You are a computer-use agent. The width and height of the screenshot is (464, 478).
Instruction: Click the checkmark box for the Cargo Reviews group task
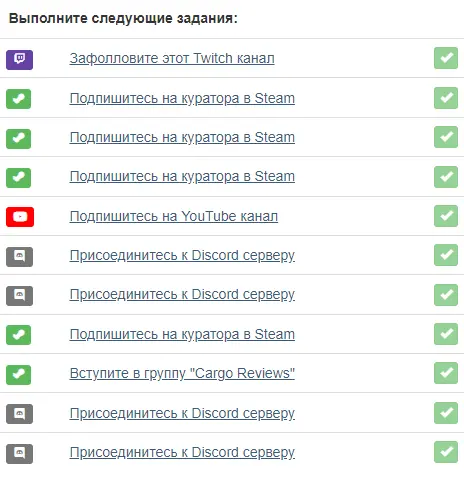point(446,373)
